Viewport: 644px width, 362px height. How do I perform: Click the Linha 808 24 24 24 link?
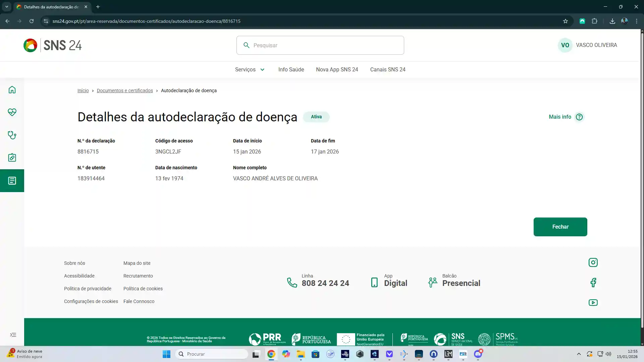(x=318, y=281)
